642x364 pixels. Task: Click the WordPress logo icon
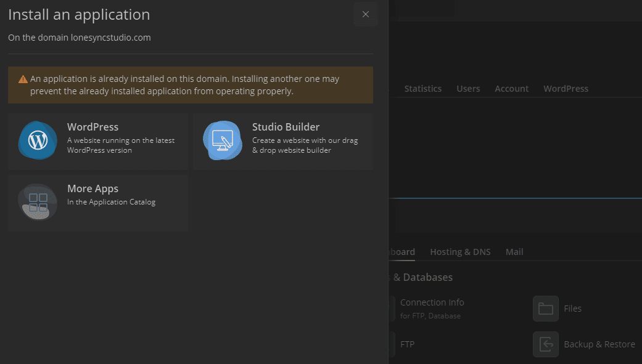point(38,141)
